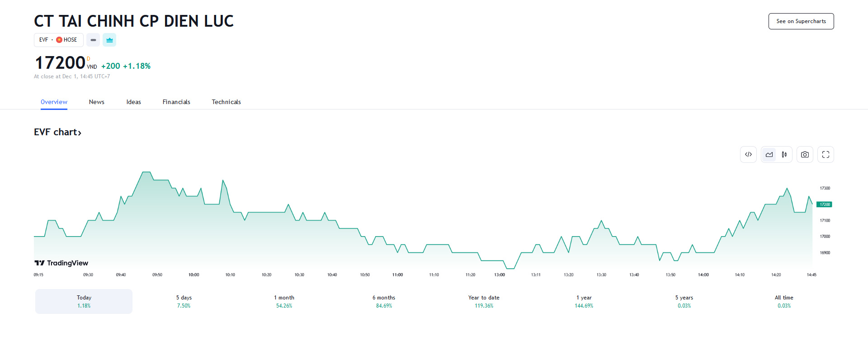The width and height of the screenshot is (868, 337).
Task: Choose the All time range
Action: (784, 301)
